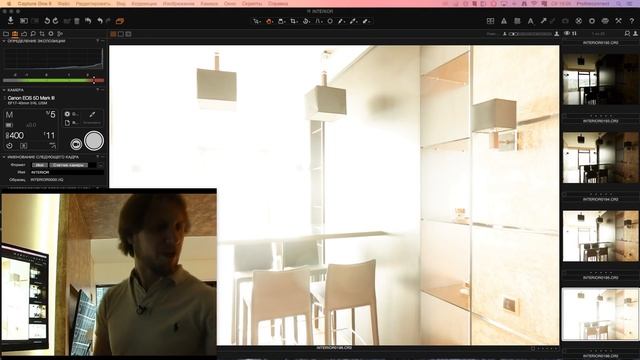Rotate the image counterclockwise
The image size is (640, 360).
pyautogui.click(x=47, y=21)
